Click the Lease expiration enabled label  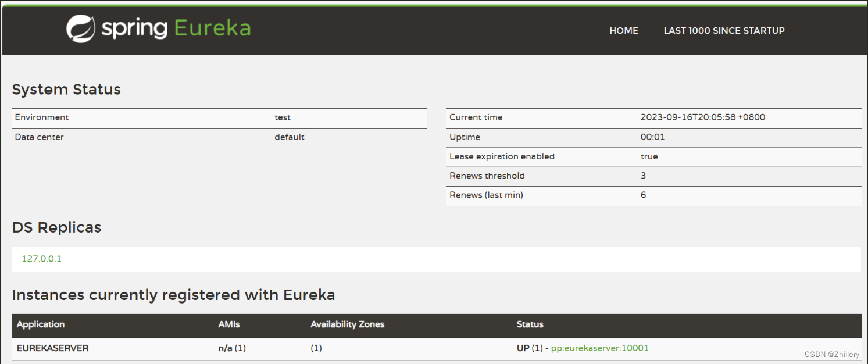pyautogui.click(x=502, y=156)
